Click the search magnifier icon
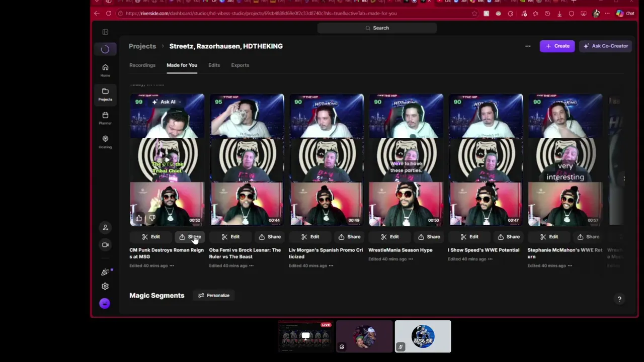Screen dimensions: 644x362 368,28
